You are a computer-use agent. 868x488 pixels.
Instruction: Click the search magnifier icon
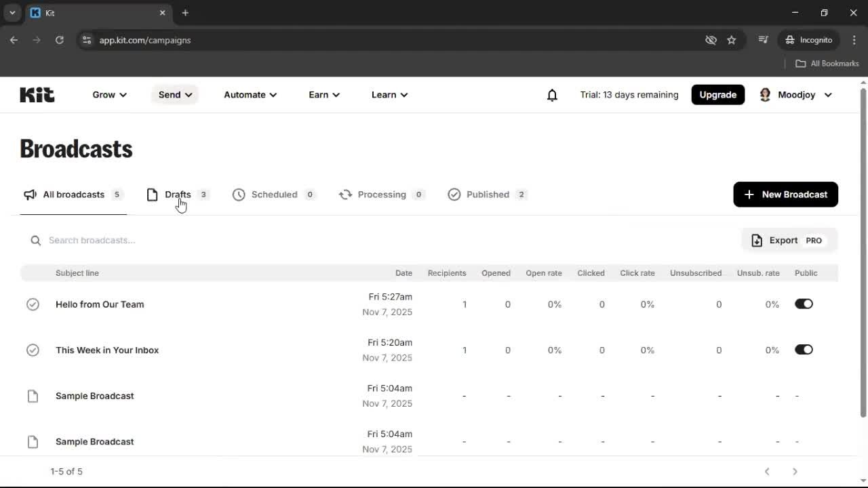tap(35, 240)
